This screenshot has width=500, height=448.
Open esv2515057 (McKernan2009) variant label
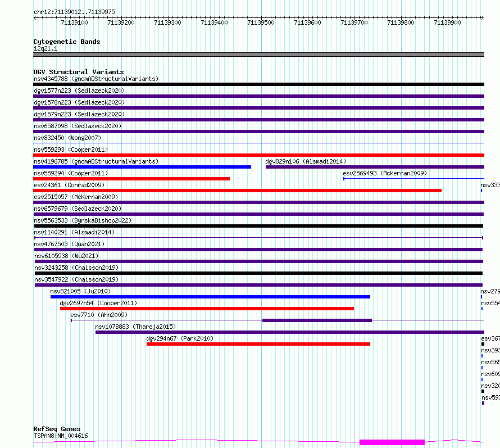[x=76, y=197]
